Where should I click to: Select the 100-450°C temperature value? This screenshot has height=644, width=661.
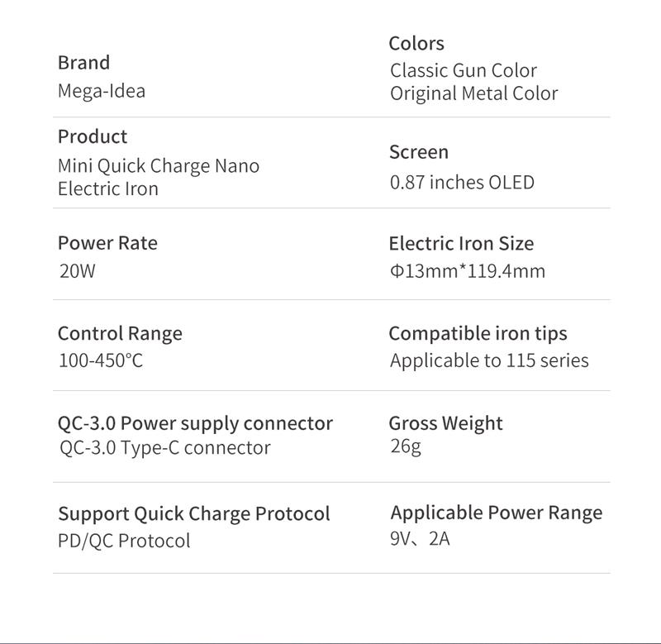[101, 361]
